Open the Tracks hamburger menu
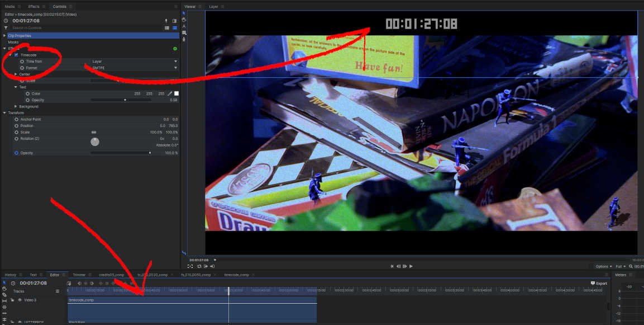This screenshot has width=644, height=325. (58, 291)
